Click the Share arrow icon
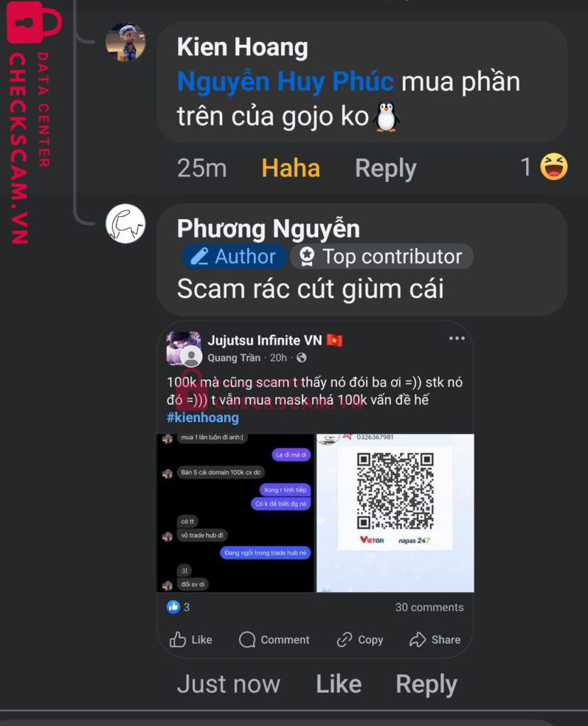 pyautogui.click(x=418, y=640)
